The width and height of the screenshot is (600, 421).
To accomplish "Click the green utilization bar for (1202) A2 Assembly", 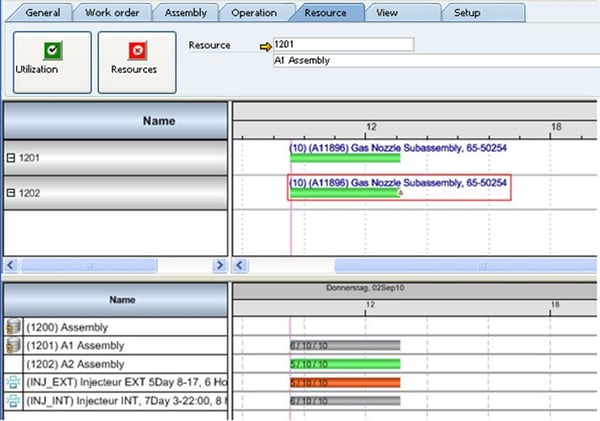I will point(345,364).
